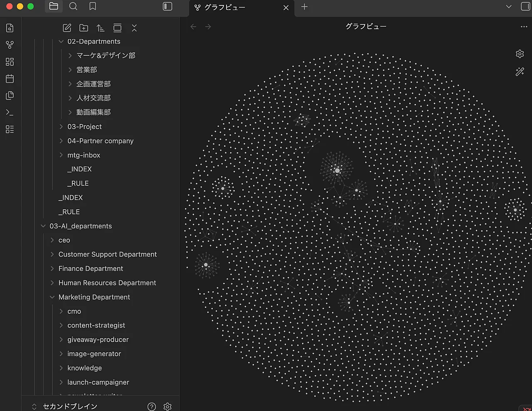Expand the 04-Partner company folder
This screenshot has height=411, width=532.
61,141
